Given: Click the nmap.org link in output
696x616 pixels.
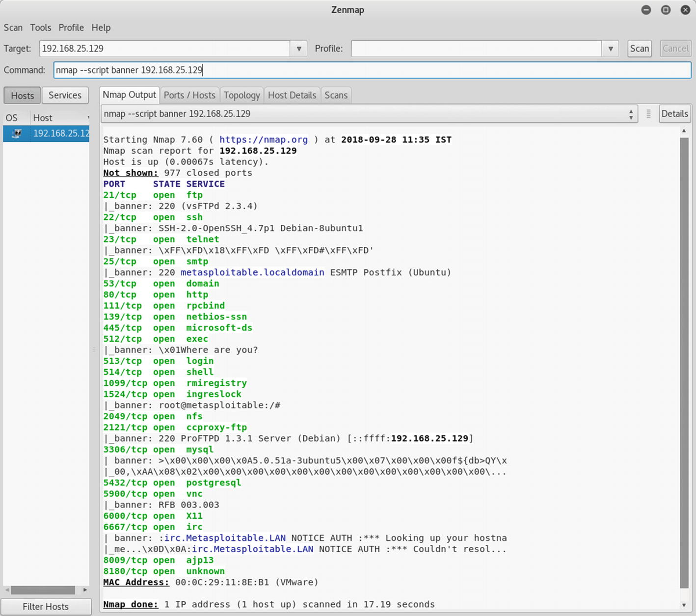Looking at the screenshot, I should click(263, 140).
